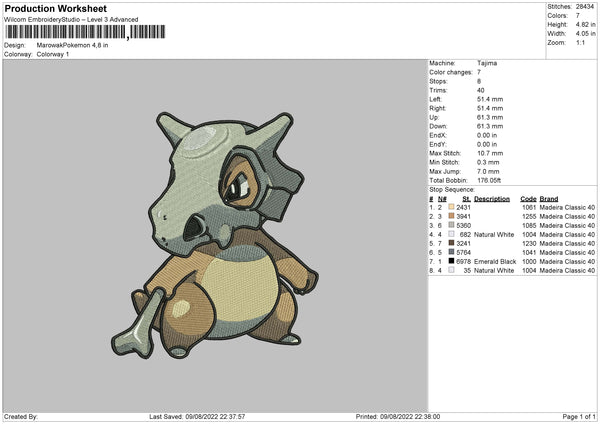Screen dimensions: 600x424
Task: Select stitch count 2431 in stop row 1
Action: pos(463,207)
